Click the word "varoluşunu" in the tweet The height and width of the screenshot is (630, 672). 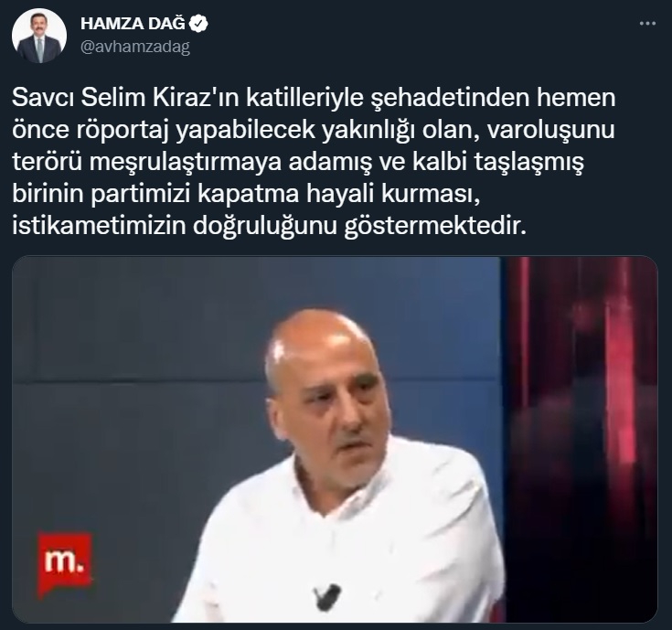[x=551, y=130]
